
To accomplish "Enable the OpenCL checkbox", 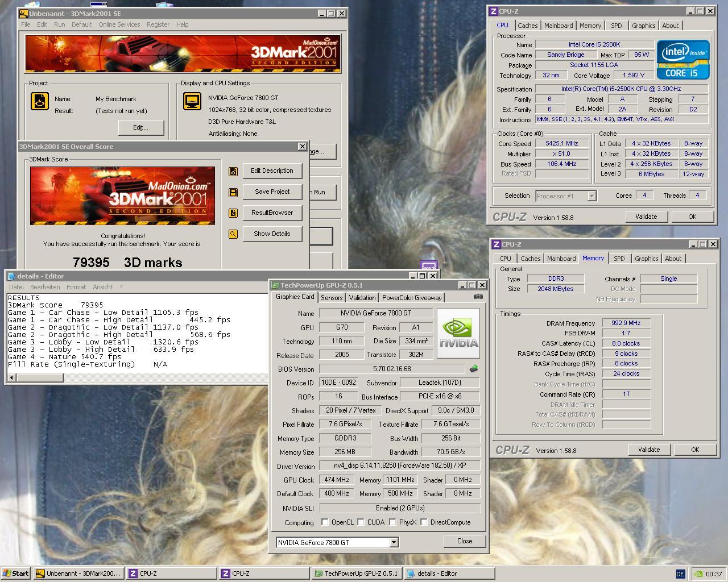I will [x=325, y=522].
